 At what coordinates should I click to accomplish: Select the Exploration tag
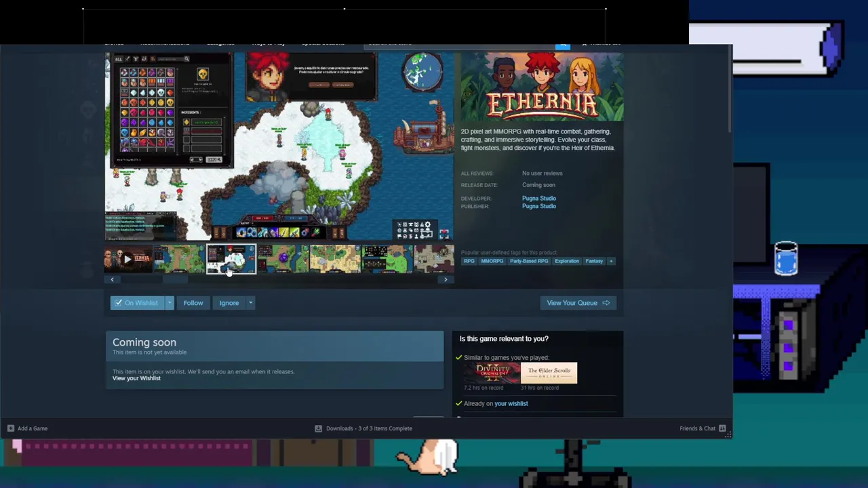tap(567, 261)
